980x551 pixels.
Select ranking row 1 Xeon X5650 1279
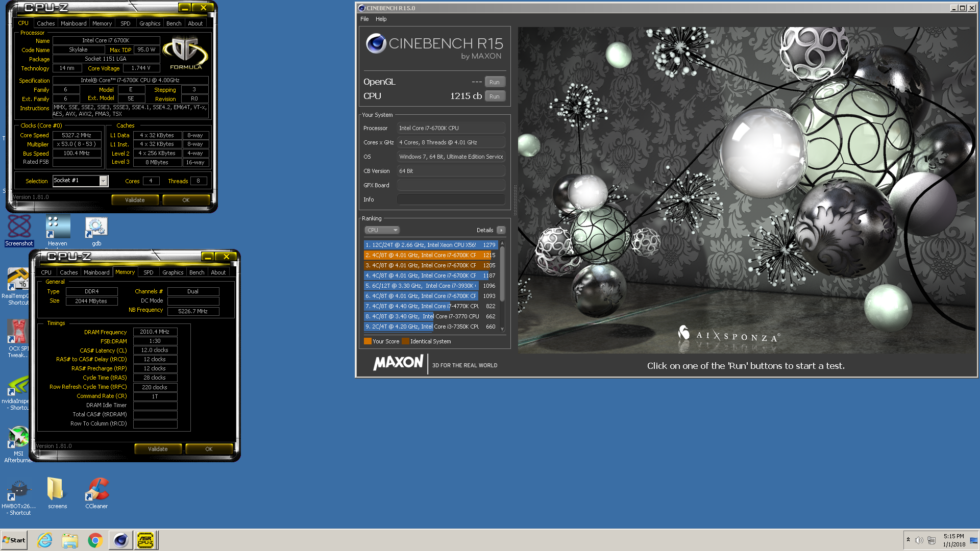(x=430, y=245)
